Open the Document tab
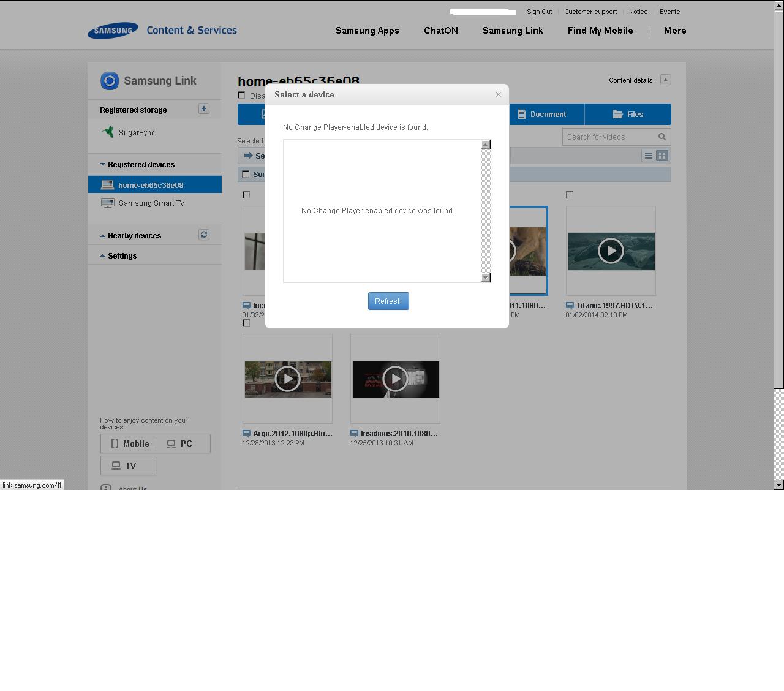The image size is (784, 691). click(541, 115)
